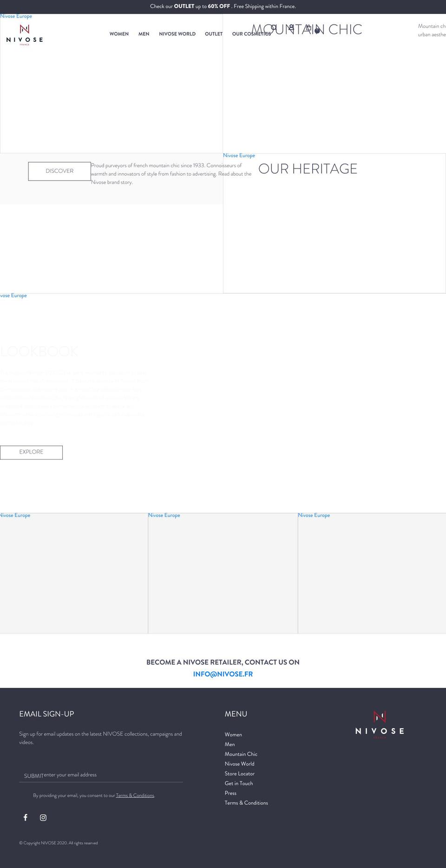Open the account user icon
This screenshot has height=868, width=446.
291,28
